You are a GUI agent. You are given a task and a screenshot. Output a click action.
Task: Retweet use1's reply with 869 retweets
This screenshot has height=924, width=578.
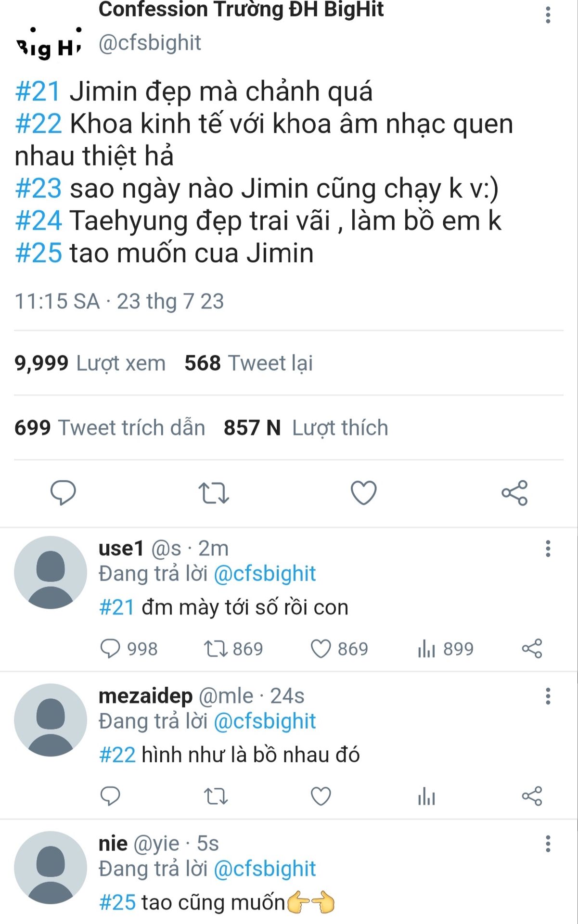[215, 649]
